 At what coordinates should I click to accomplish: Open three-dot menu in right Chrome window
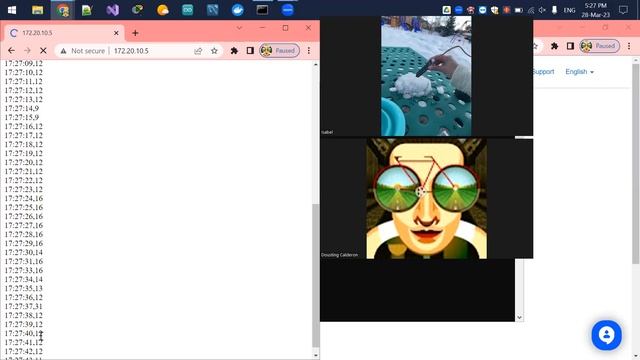click(x=629, y=46)
